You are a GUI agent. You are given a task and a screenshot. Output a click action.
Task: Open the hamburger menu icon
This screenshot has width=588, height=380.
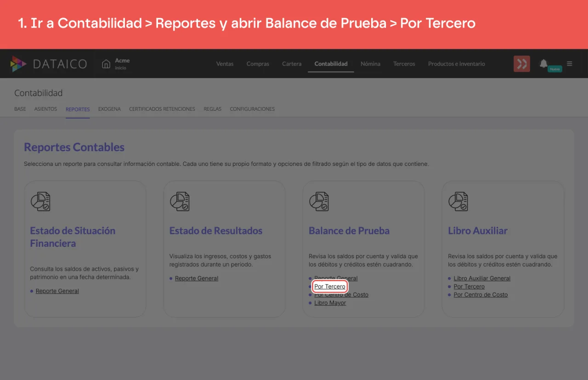coord(570,64)
